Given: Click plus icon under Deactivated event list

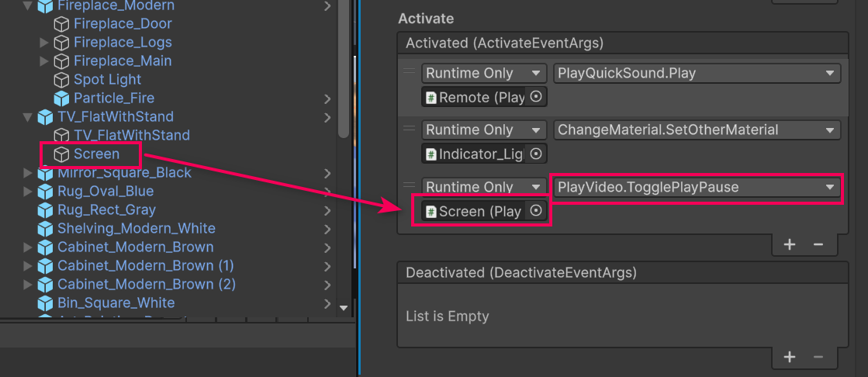Looking at the screenshot, I should click(790, 357).
